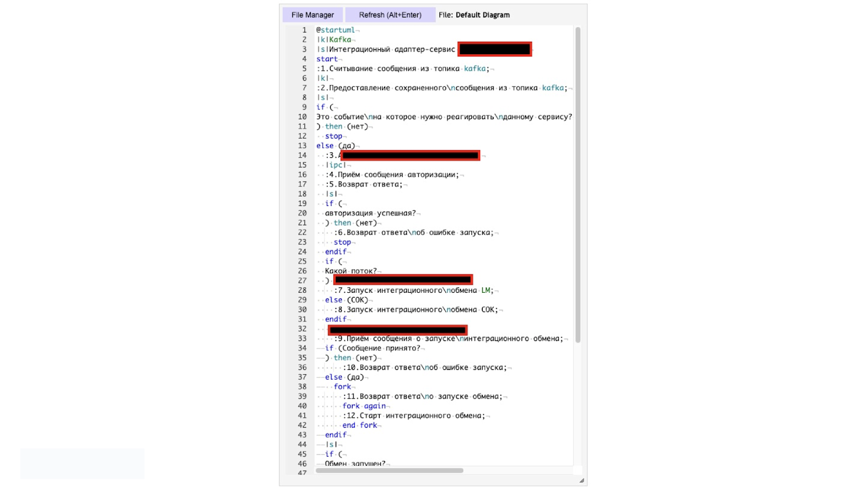Click ':1.Считывание сообщения из топика kafka;' line
Screen dimensions: 868x488
[x=403, y=69]
